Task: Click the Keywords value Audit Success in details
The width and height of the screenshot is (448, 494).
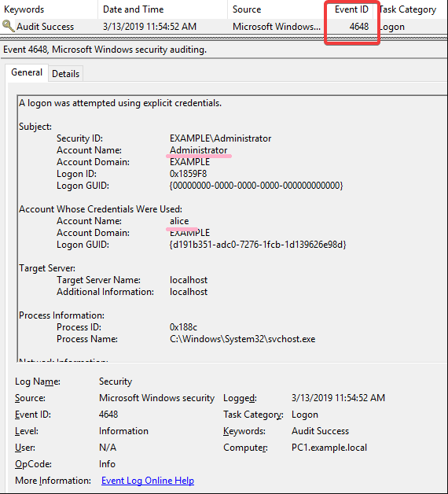Action: point(320,431)
